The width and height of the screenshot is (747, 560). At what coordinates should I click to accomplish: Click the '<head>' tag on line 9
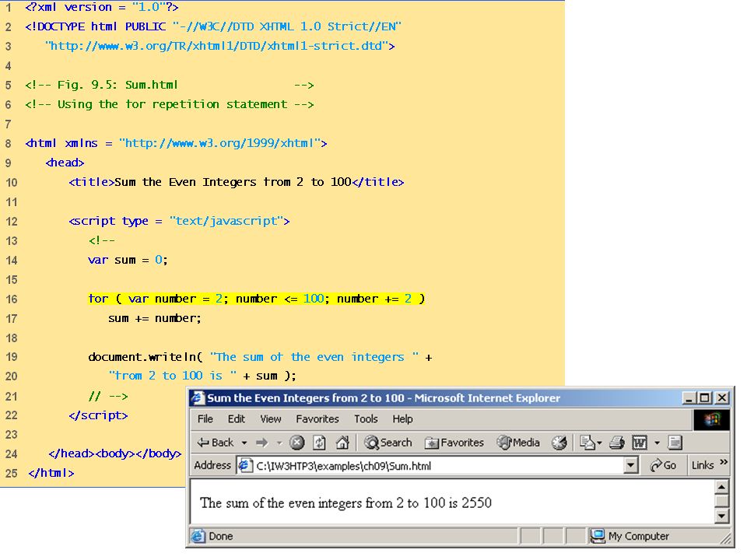tap(65, 163)
